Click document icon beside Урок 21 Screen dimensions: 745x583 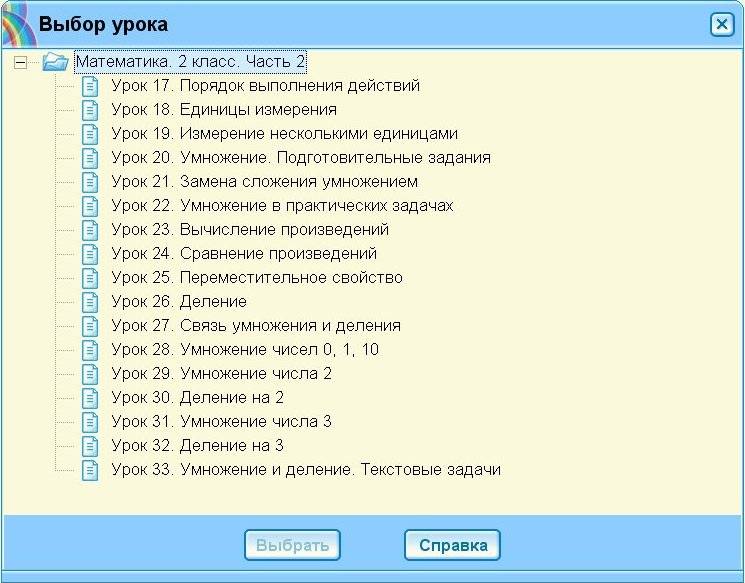point(90,182)
